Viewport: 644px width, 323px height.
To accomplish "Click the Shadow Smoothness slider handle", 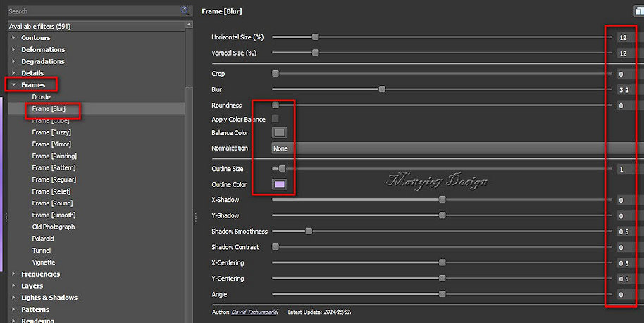I will [309, 231].
